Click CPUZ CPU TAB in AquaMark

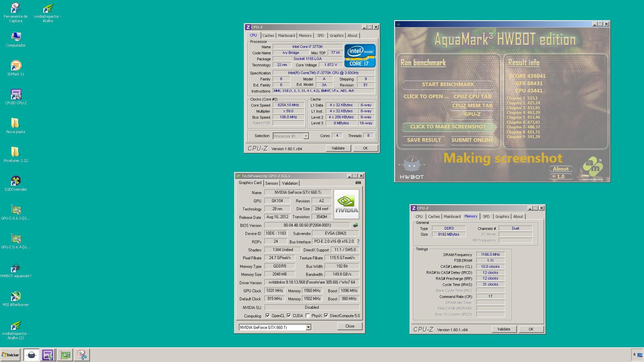click(472, 97)
